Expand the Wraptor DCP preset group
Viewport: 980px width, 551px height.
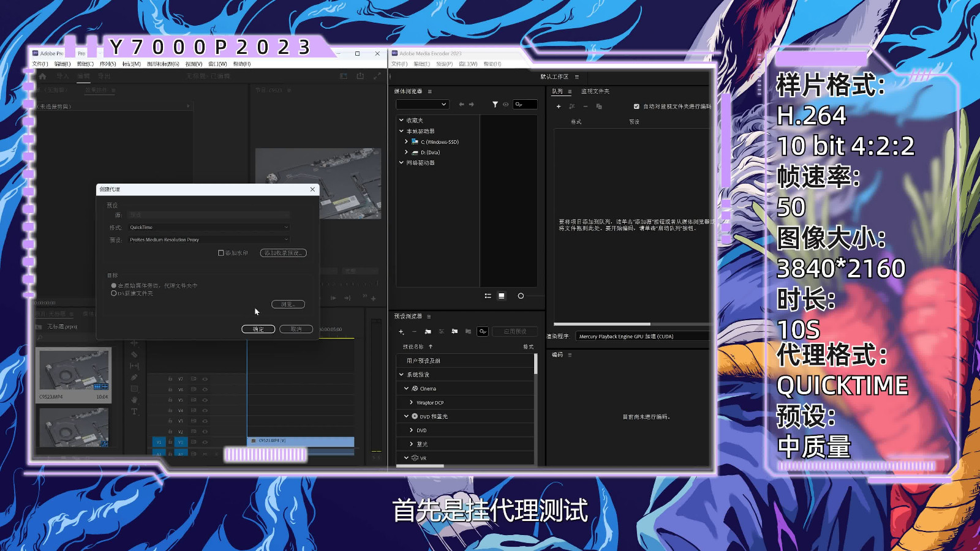tap(411, 402)
